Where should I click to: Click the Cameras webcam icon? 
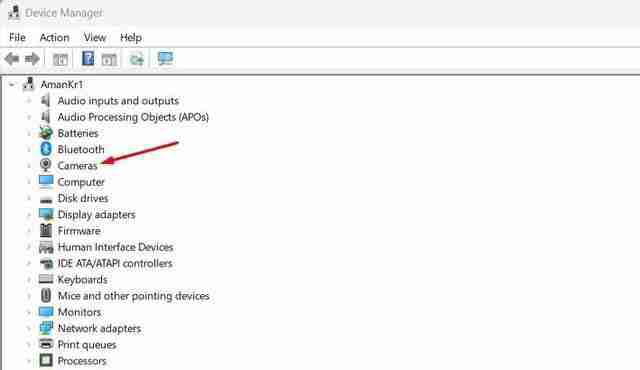click(x=46, y=165)
